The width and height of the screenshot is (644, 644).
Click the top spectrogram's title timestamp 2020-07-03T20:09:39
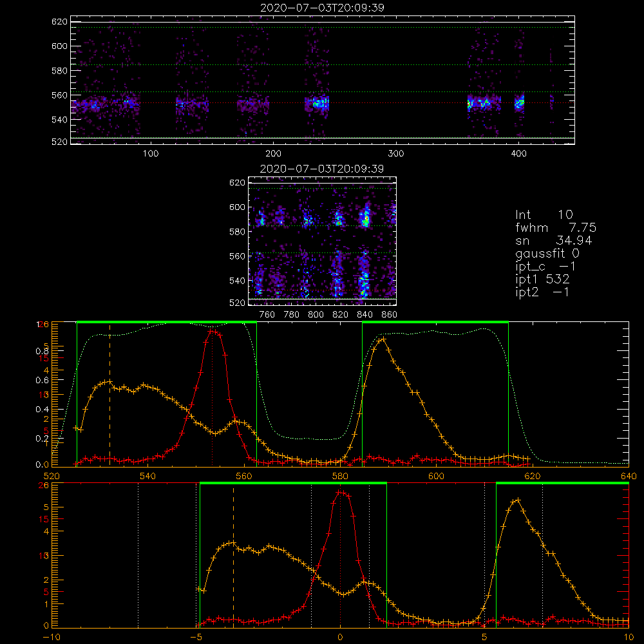point(322,8)
